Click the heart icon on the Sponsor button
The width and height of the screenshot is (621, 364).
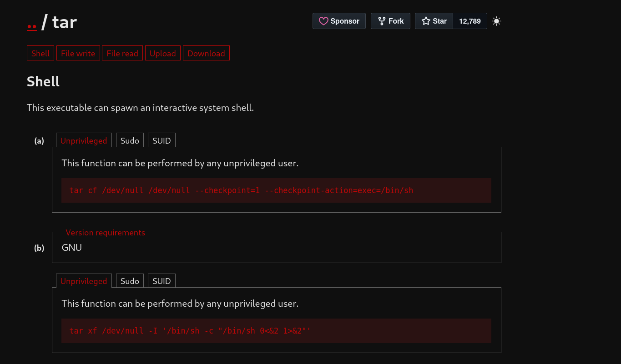click(323, 21)
